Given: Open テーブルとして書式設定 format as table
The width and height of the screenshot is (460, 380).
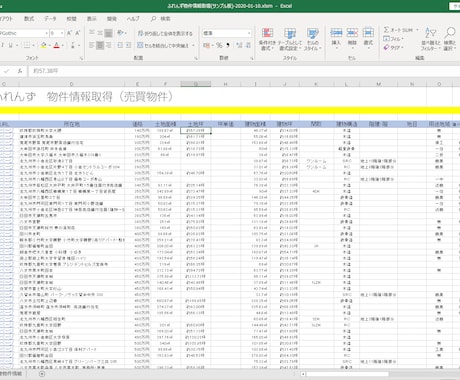Looking at the screenshot, I should point(290,39).
